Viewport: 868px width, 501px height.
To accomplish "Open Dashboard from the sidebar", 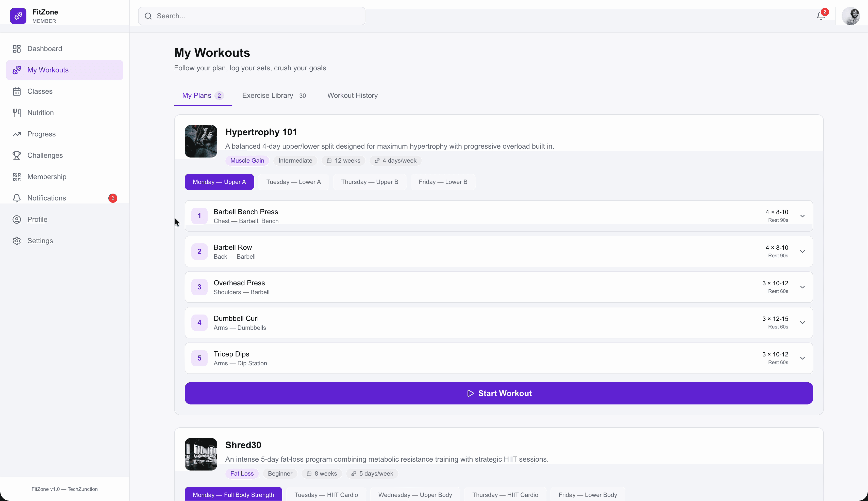I will point(44,49).
